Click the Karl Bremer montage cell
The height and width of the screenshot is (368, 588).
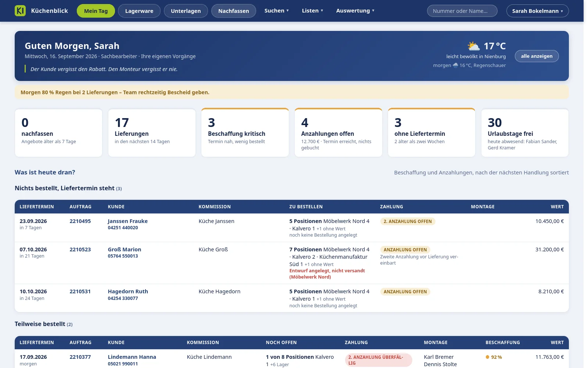click(439, 357)
